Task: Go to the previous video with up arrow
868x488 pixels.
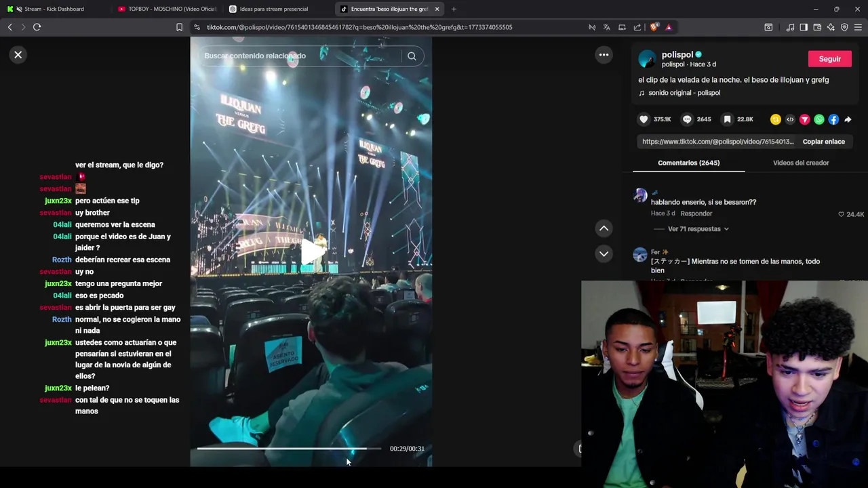Action: point(604,228)
